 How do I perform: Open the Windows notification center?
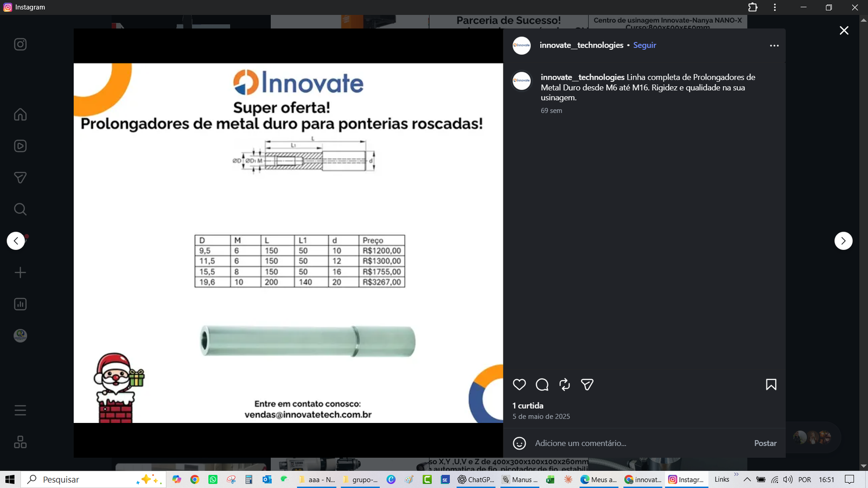pyautogui.click(x=850, y=479)
